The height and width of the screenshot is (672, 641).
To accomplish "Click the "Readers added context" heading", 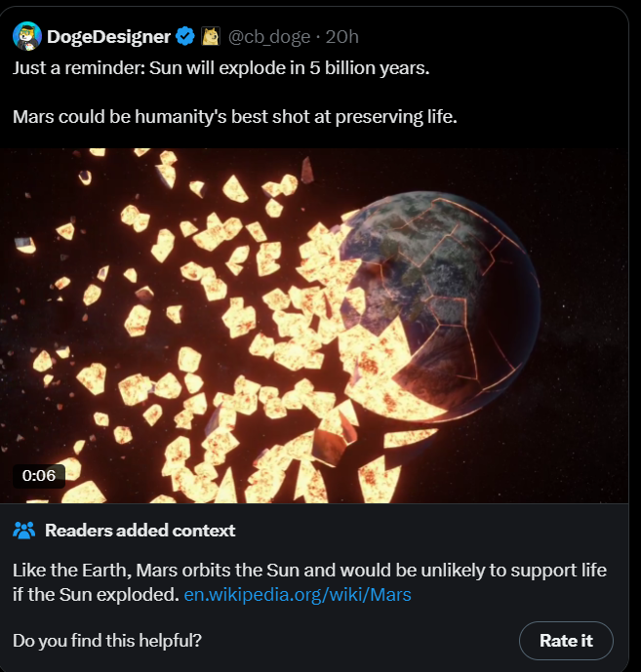I will [140, 531].
